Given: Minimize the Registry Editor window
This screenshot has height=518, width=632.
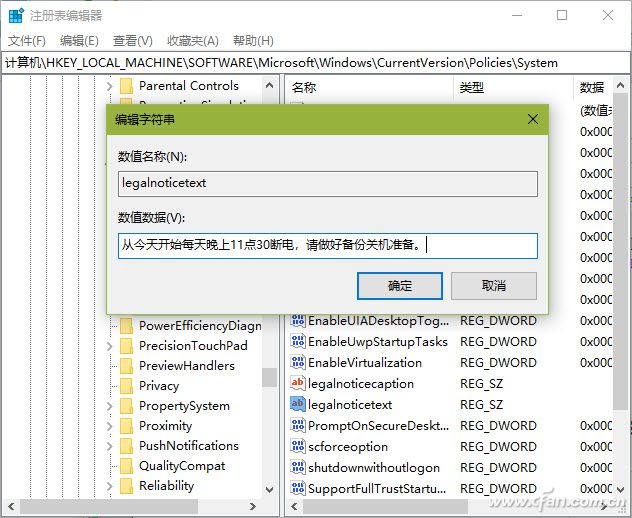Looking at the screenshot, I should [517, 15].
